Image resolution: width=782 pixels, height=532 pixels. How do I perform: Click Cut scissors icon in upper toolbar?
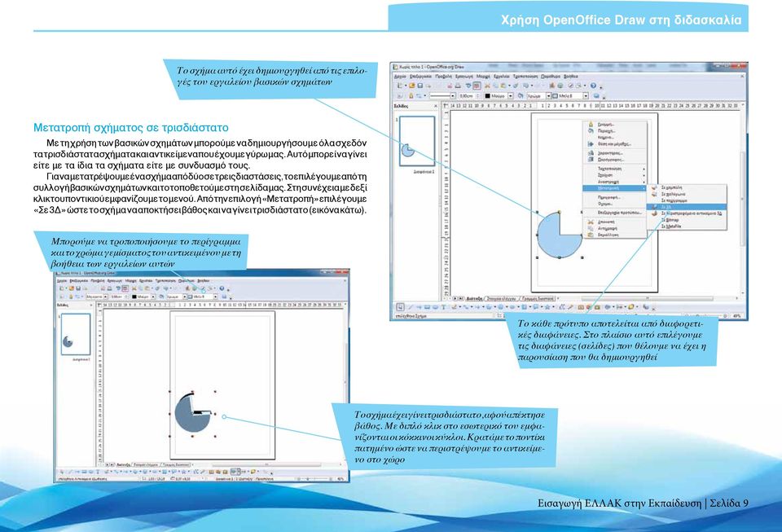(487, 86)
